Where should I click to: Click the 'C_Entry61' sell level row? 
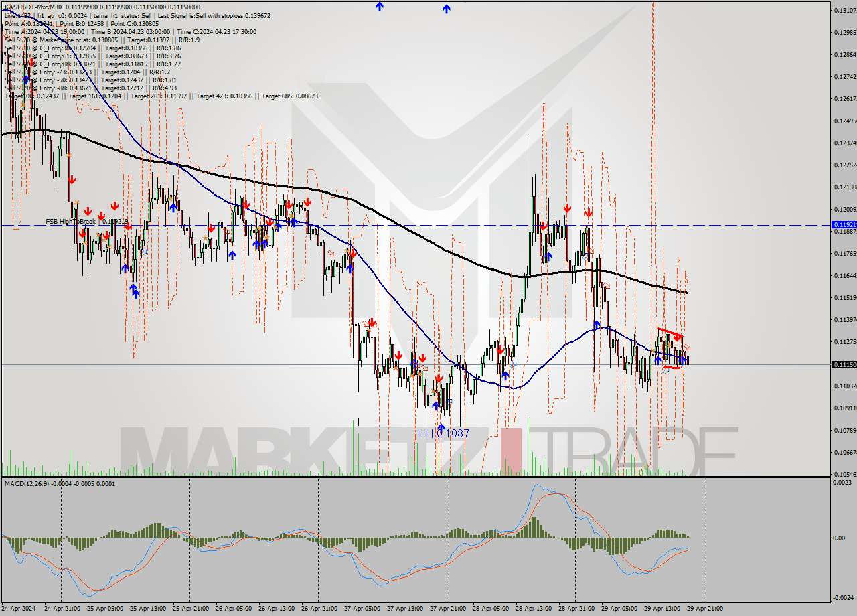92,56
